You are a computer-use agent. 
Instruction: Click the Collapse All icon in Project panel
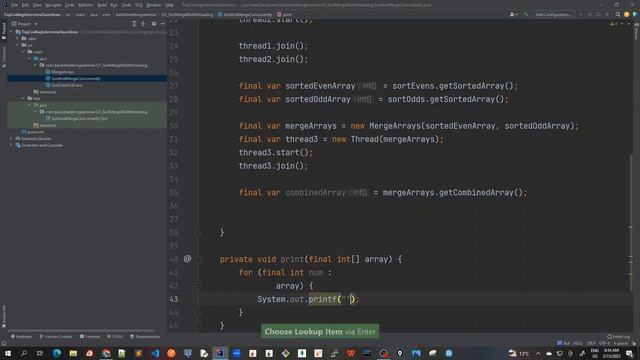[143, 24]
